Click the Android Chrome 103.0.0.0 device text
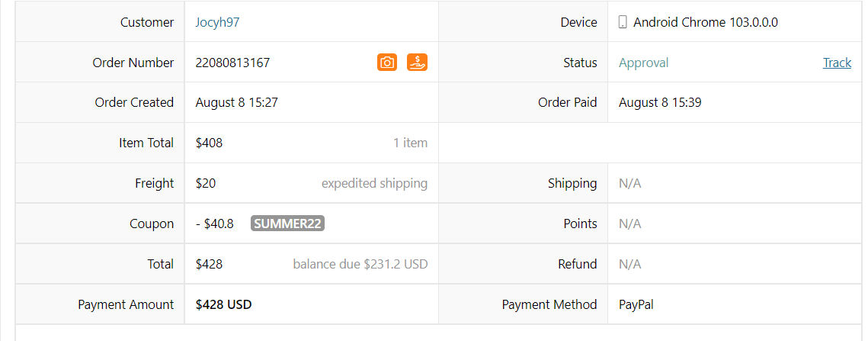This screenshot has height=341, width=868. tap(706, 23)
